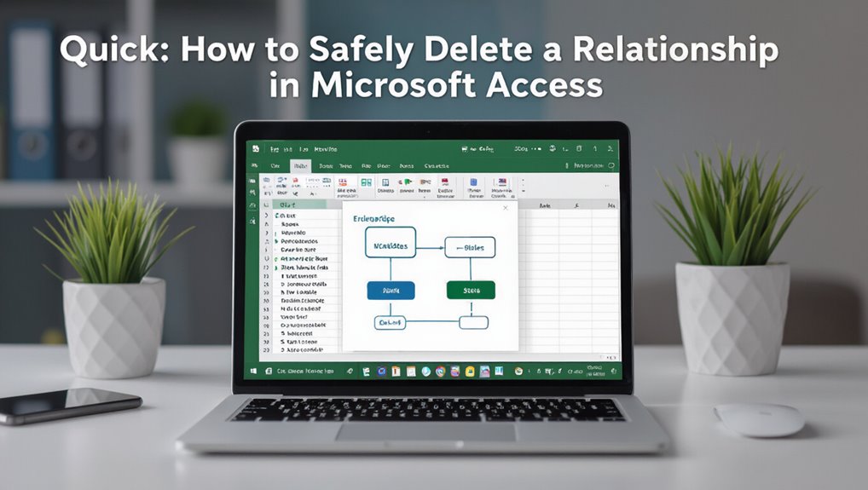The image size is (868, 490).
Task: Click the taskbar clock
Action: (x=594, y=371)
